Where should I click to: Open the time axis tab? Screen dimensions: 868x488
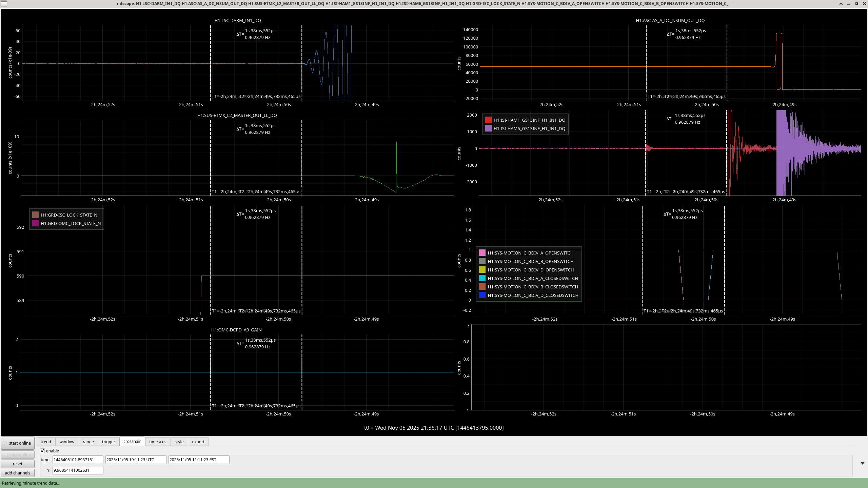click(x=158, y=442)
